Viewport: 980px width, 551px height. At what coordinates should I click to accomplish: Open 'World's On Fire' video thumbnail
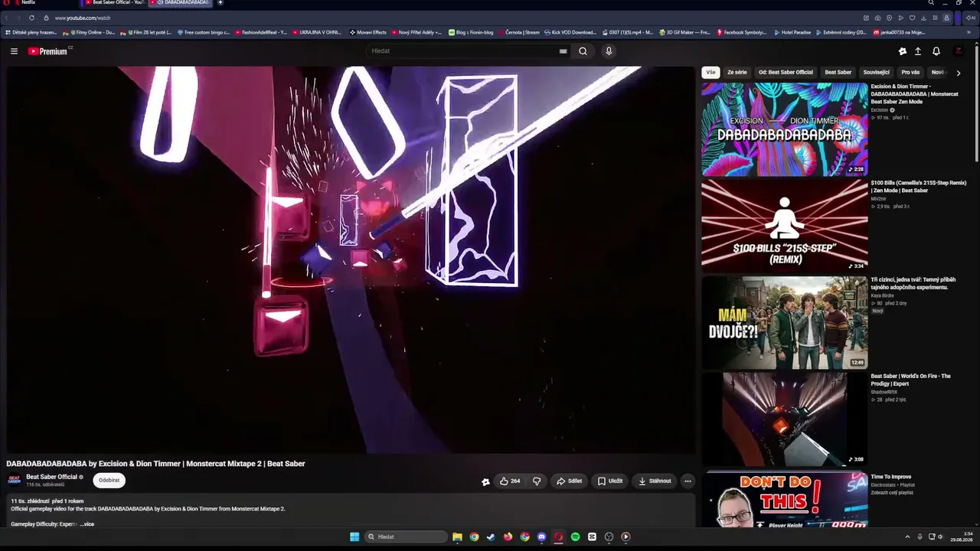coord(785,419)
